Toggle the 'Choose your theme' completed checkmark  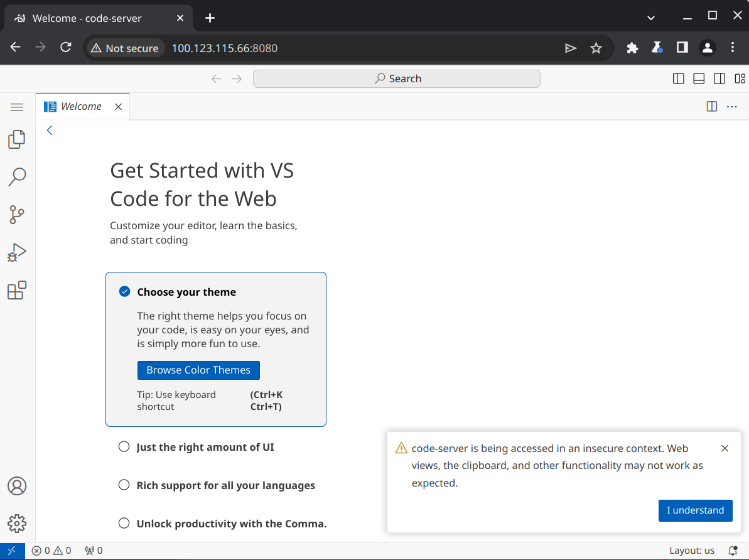tap(124, 291)
